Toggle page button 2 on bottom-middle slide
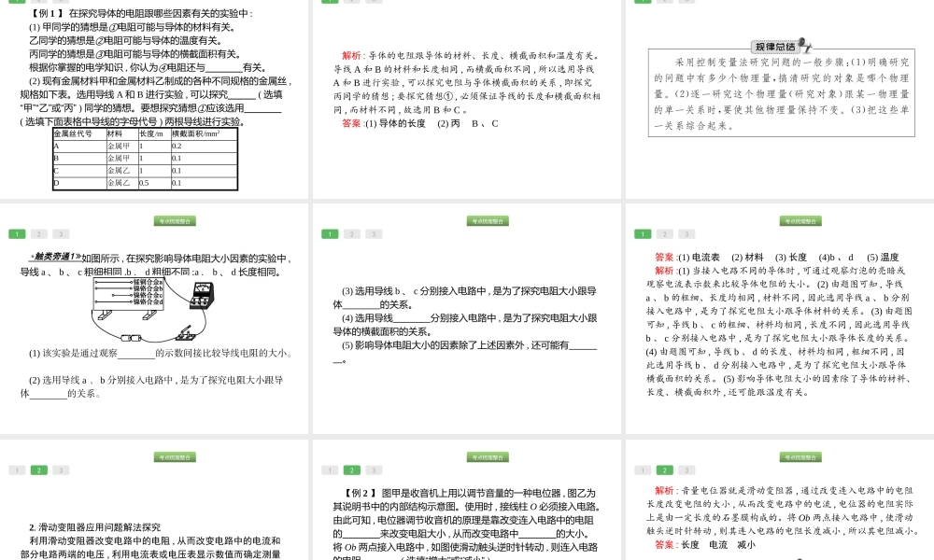Image resolution: width=934 pixels, height=560 pixels. pyautogui.click(x=352, y=469)
